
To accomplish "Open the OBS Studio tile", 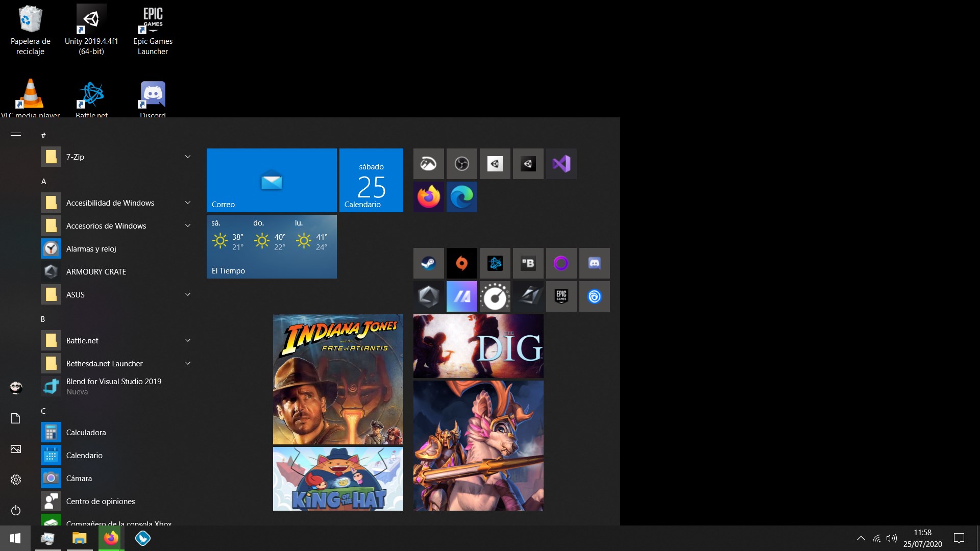I will (x=461, y=164).
